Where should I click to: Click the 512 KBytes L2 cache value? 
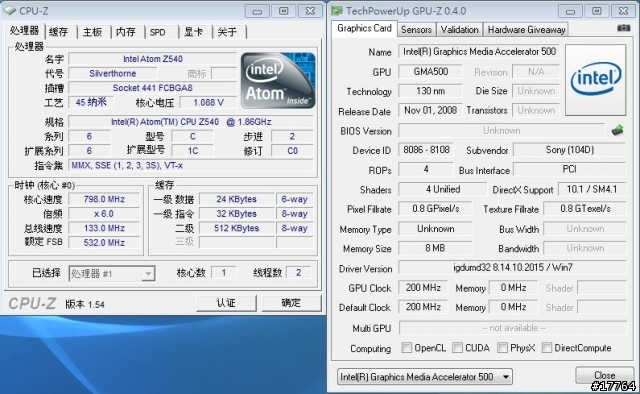[236, 228]
